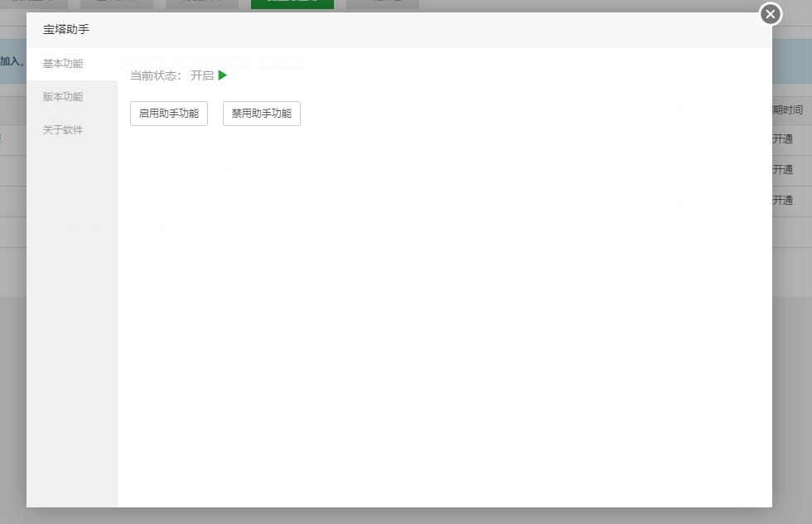Switch to the 版本功能 tab

click(x=72, y=97)
